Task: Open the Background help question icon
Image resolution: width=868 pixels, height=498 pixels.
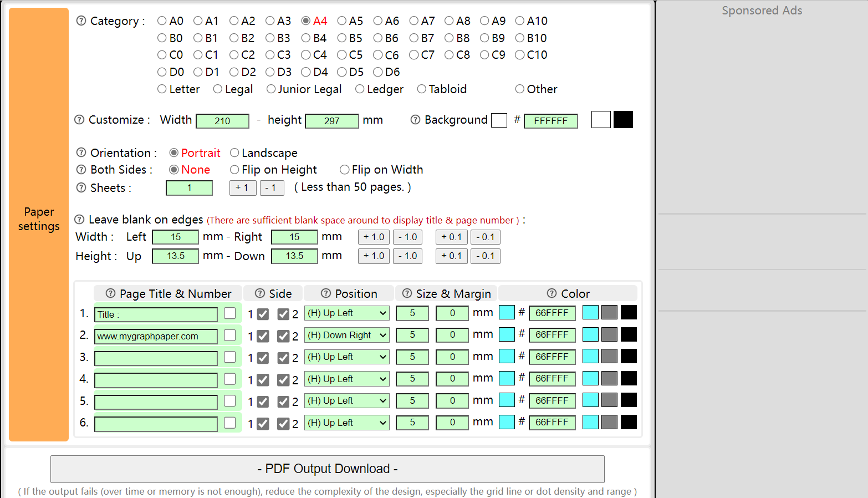Action: (415, 120)
